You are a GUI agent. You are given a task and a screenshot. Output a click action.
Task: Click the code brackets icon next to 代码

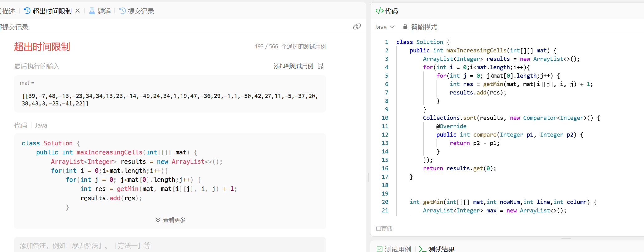click(x=379, y=11)
